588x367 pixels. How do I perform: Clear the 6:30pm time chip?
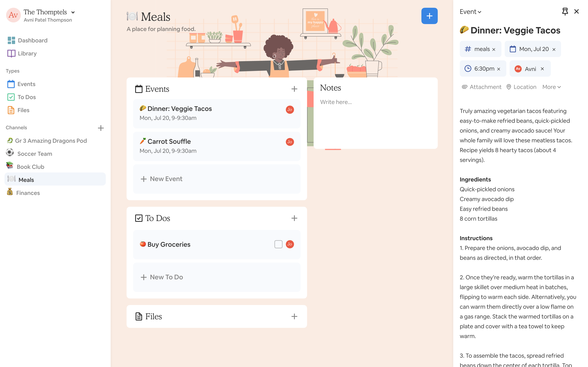pos(499,69)
